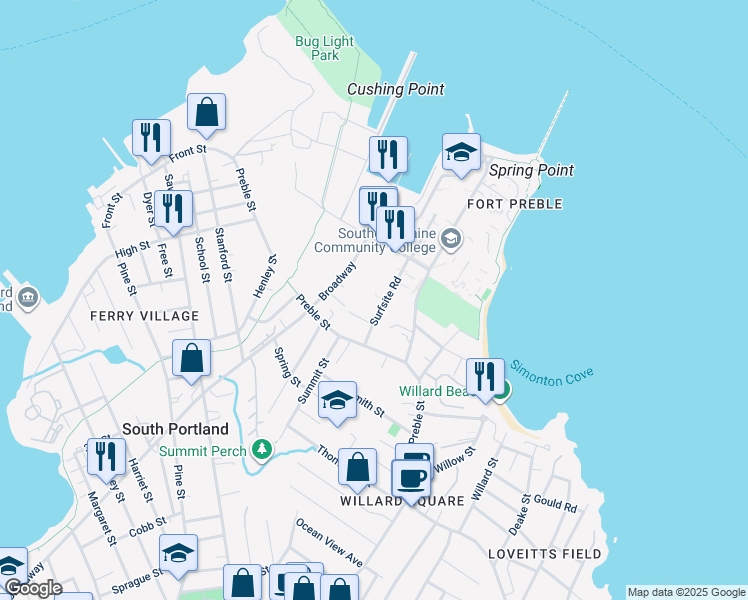Open the Bug Light Park label

[324, 48]
